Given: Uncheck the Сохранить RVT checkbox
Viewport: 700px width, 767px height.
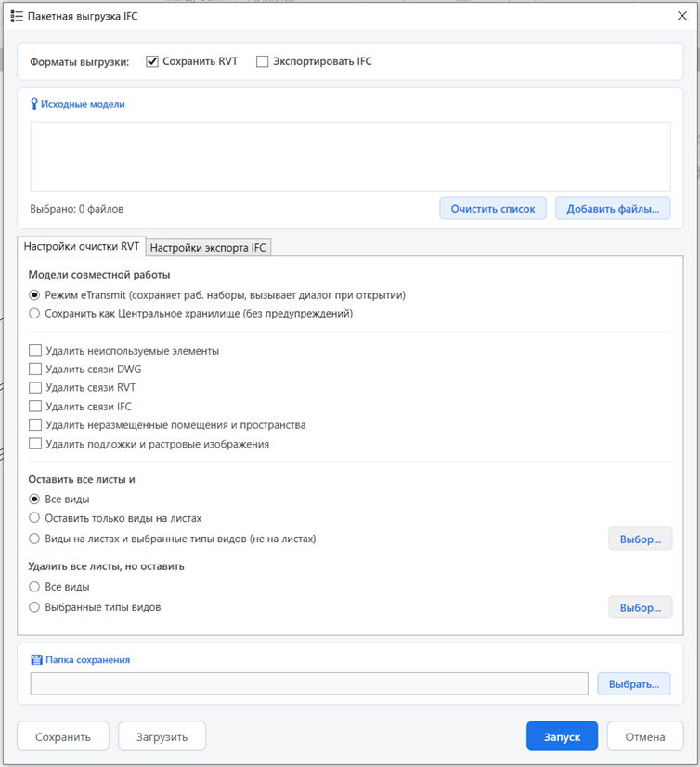Looking at the screenshot, I should pyautogui.click(x=152, y=61).
